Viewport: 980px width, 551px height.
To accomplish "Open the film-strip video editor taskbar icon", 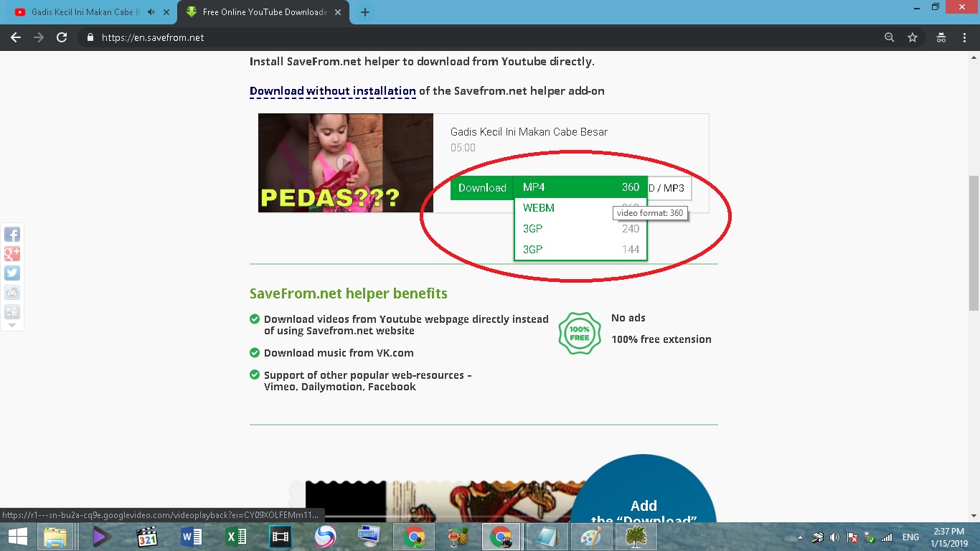I will (281, 537).
